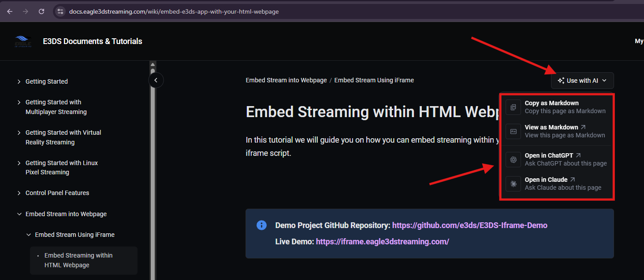The image size is (644, 280).
Task: Reload the page with the refresh icon
Action: coord(41,11)
